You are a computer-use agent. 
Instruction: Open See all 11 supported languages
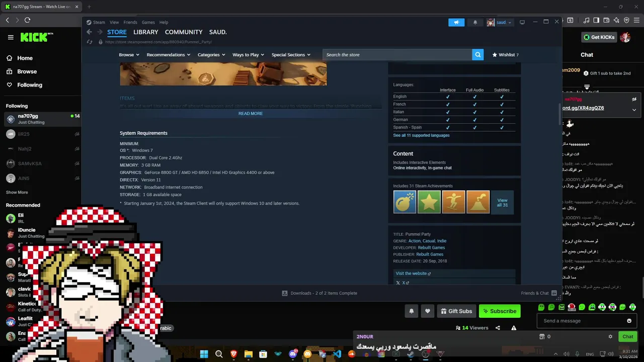click(x=422, y=135)
